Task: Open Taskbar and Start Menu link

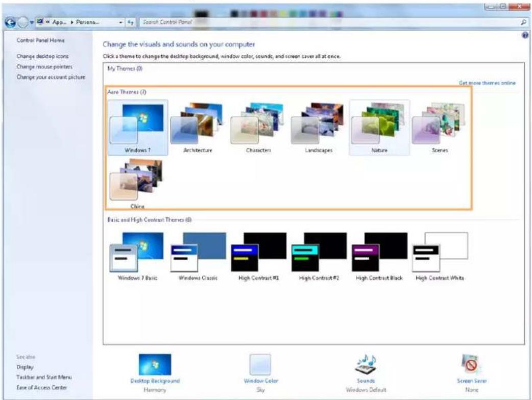Action: (44, 377)
